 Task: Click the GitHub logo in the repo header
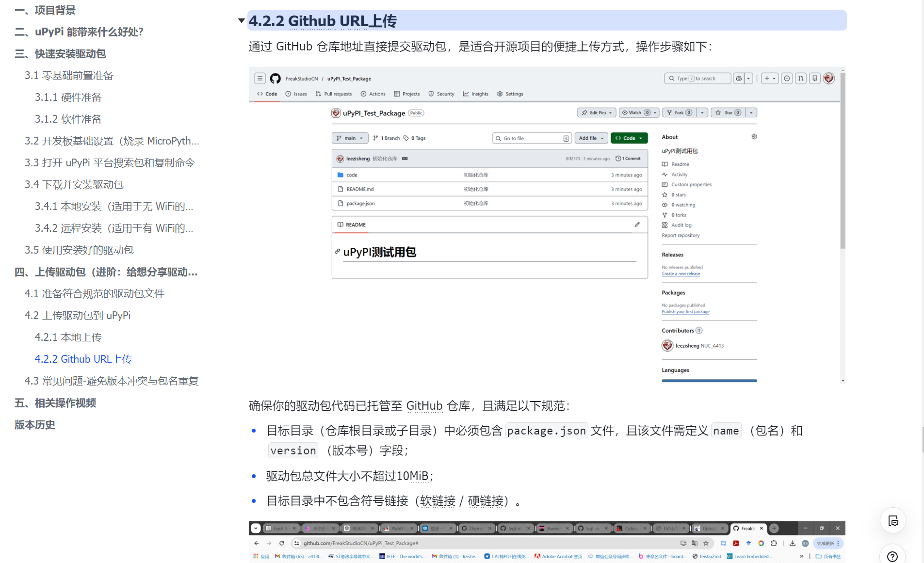pos(275,79)
